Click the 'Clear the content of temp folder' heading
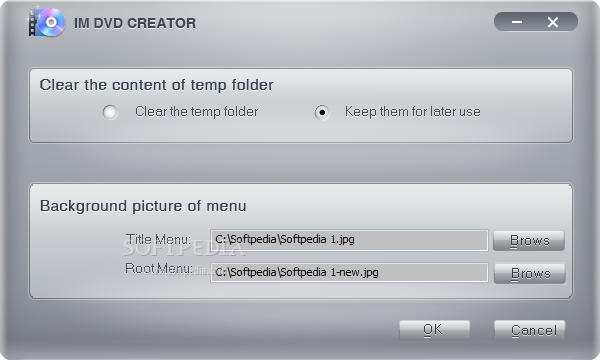This screenshot has width=600, height=360. point(157,85)
